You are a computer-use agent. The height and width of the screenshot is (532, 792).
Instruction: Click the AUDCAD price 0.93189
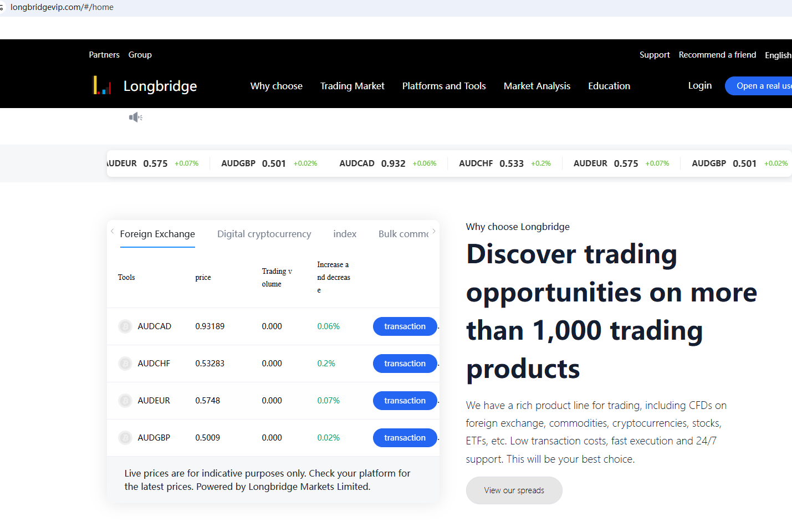(210, 326)
